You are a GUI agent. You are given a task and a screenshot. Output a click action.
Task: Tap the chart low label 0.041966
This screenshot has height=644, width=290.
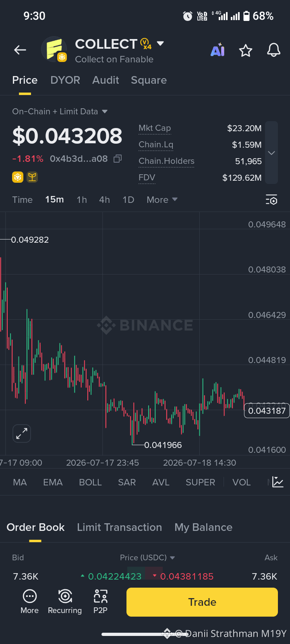(x=163, y=445)
